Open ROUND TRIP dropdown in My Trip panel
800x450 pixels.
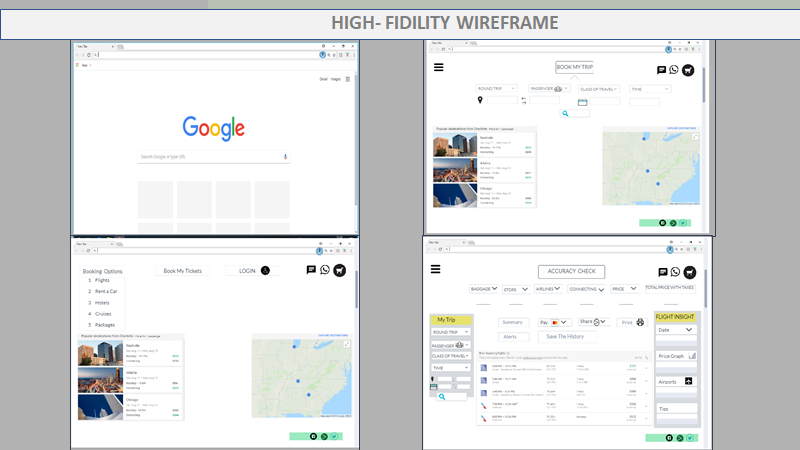click(x=451, y=332)
